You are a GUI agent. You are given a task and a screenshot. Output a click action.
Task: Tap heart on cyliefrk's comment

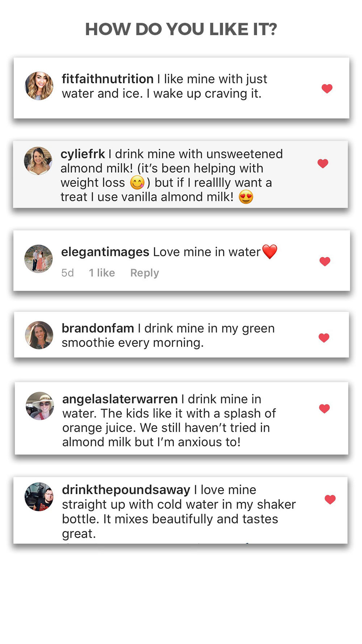click(x=323, y=163)
